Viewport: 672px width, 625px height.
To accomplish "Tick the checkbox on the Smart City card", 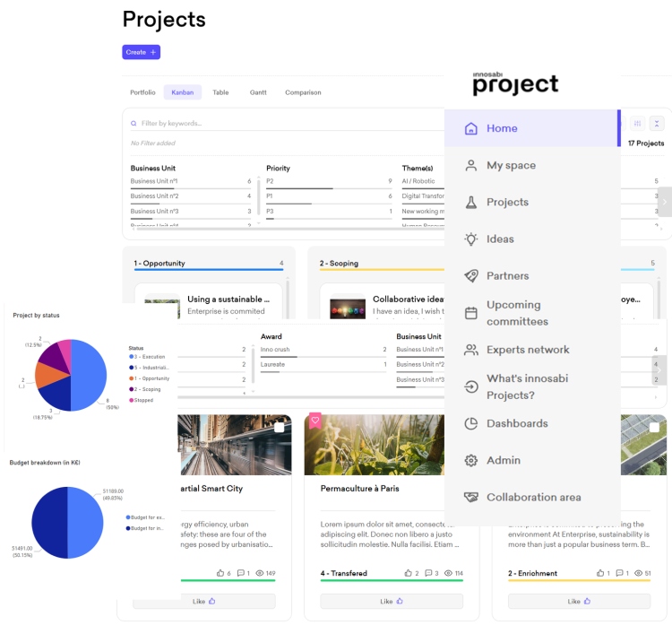I will click(x=280, y=428).
